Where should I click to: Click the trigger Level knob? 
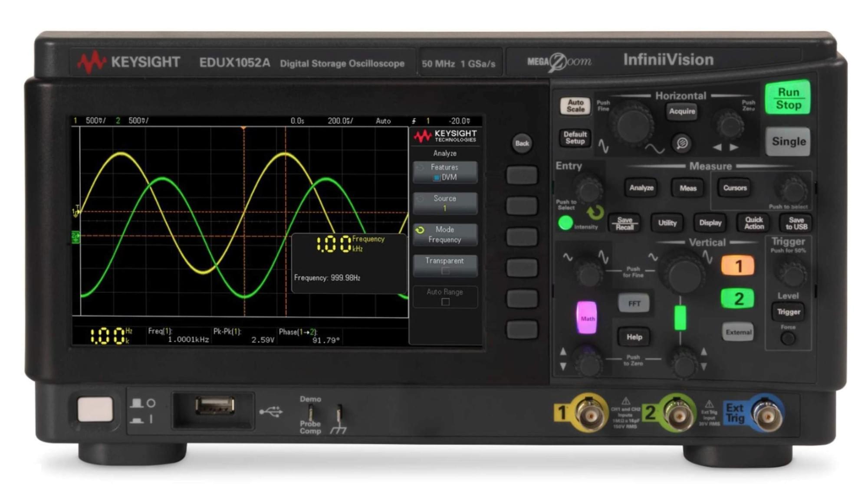tap(793, 273)
